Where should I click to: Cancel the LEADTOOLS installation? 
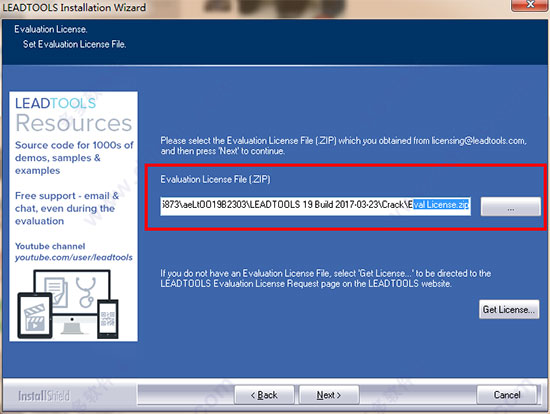click(507, 395)
